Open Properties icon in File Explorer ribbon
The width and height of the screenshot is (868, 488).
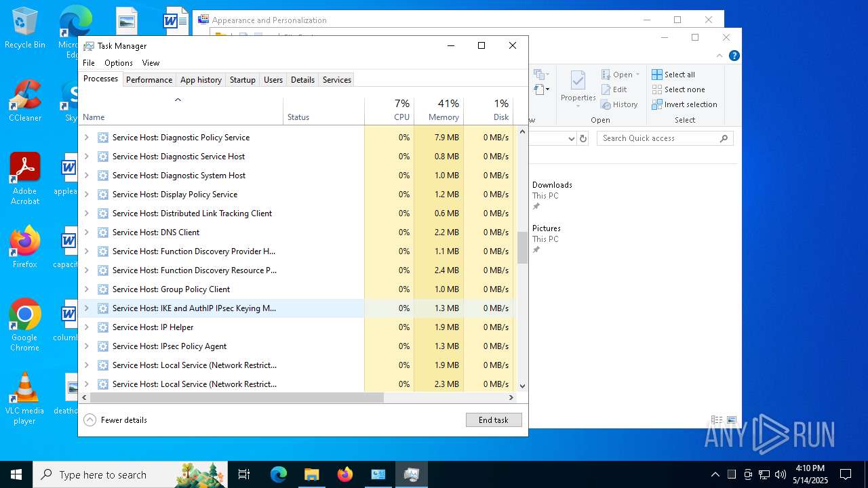[x=578, y=81]
